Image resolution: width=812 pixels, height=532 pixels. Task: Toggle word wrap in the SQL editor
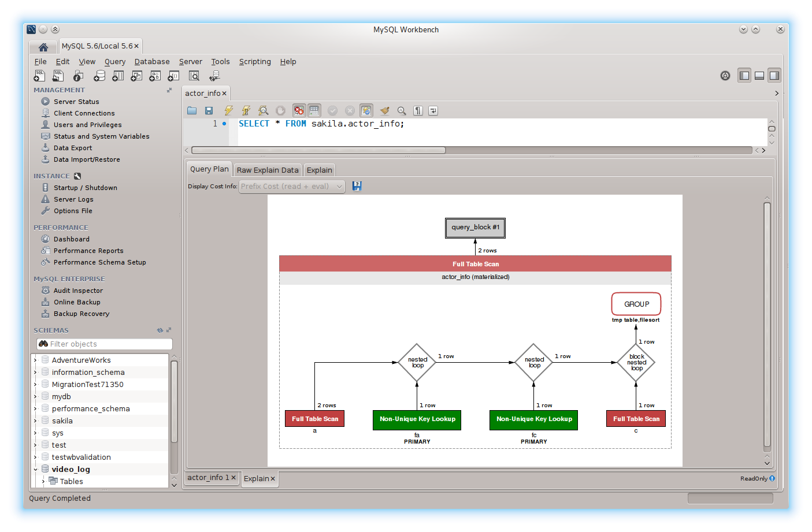pos(433,110)
